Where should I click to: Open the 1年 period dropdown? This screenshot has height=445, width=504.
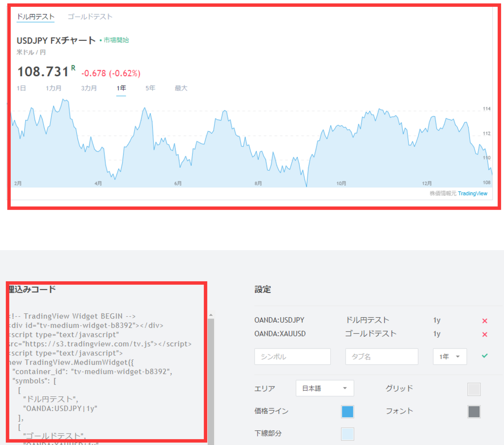[449, 356]
